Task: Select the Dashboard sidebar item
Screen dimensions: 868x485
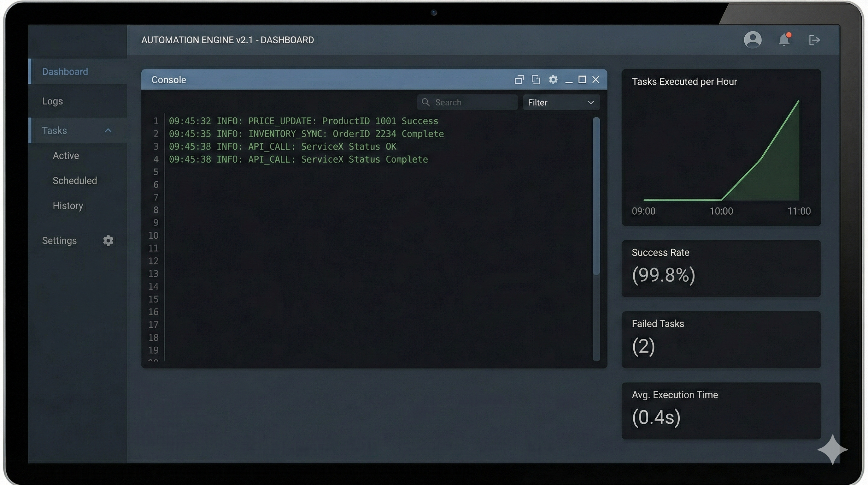Action: [x=65, y=71]
